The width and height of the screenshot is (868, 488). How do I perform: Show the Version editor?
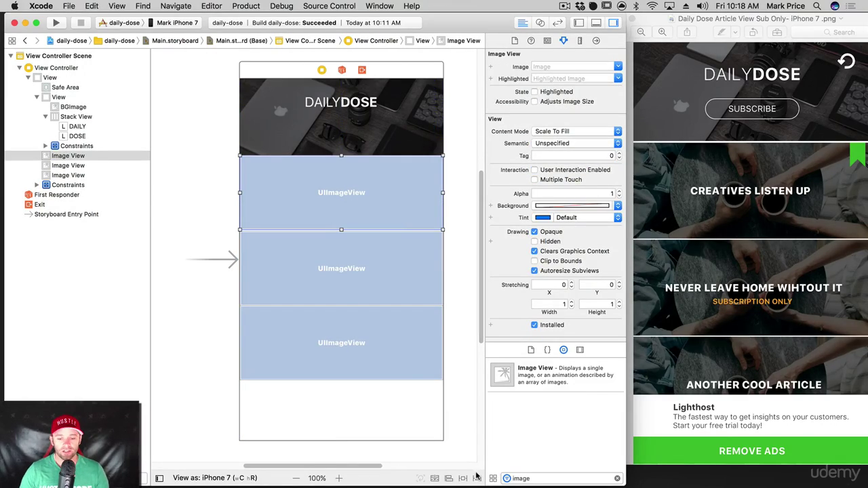point(557,22)
